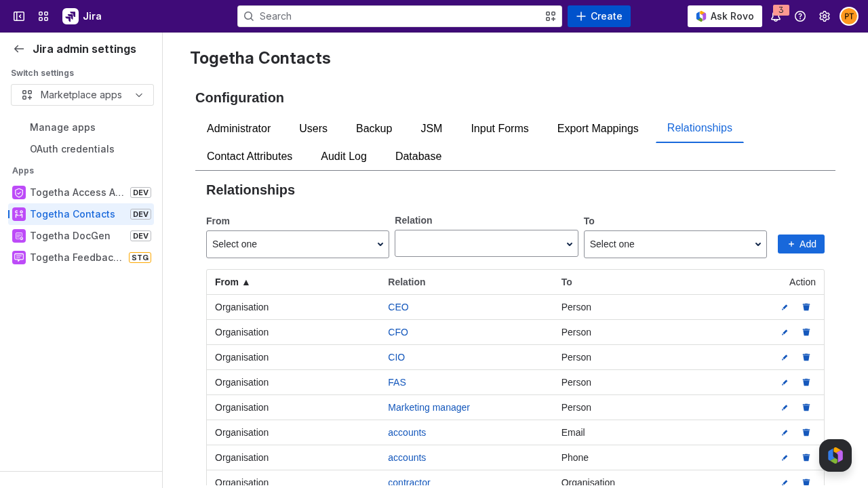Delete the CFO relationship row
The height and width of the screenshot is (488, 868).
tap(806, 332)
